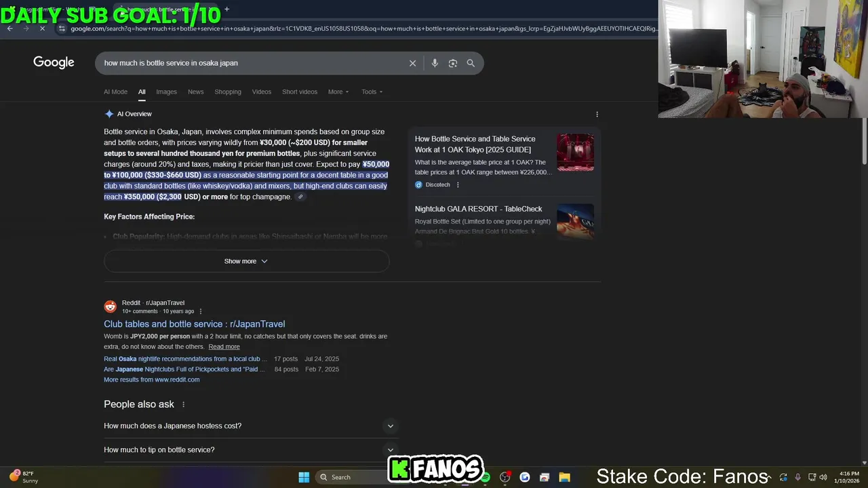868x488 pixels.
Task: Expand the More search filters dropdown
Action: coord(338,92)
